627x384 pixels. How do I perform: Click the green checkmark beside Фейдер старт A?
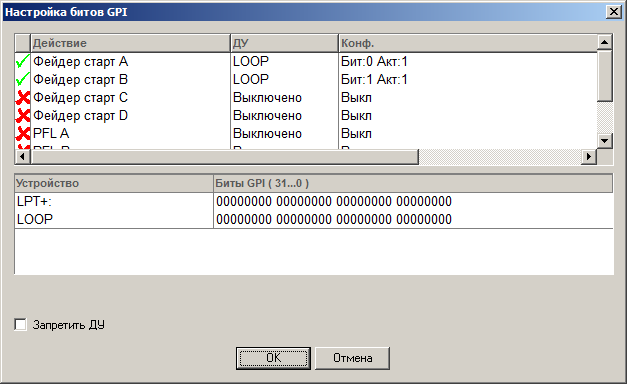22,62
